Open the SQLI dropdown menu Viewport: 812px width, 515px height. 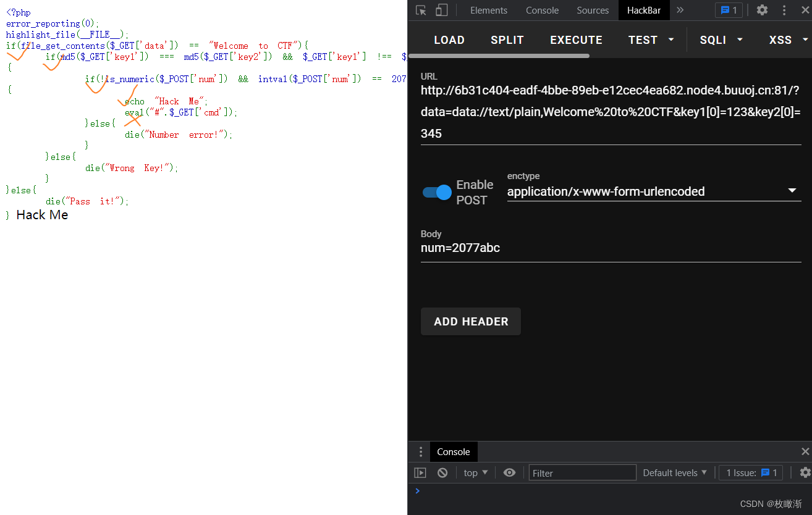click(721, 40)
